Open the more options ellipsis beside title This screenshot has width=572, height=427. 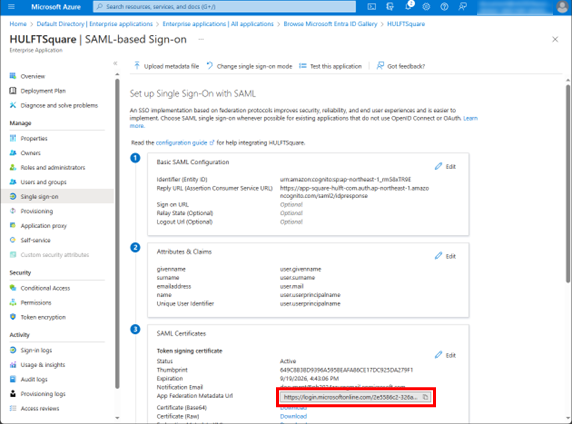pyautogui.click(x=201, y=39)
